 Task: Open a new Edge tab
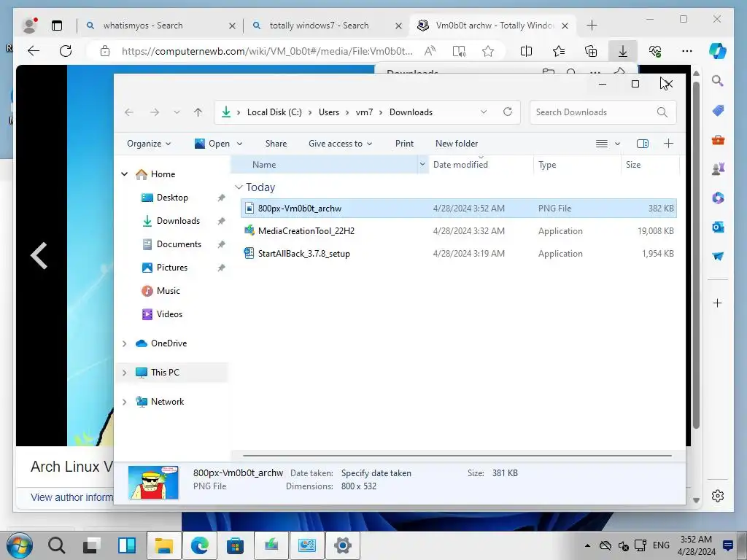pyautogui.click(x=592, y=26)
